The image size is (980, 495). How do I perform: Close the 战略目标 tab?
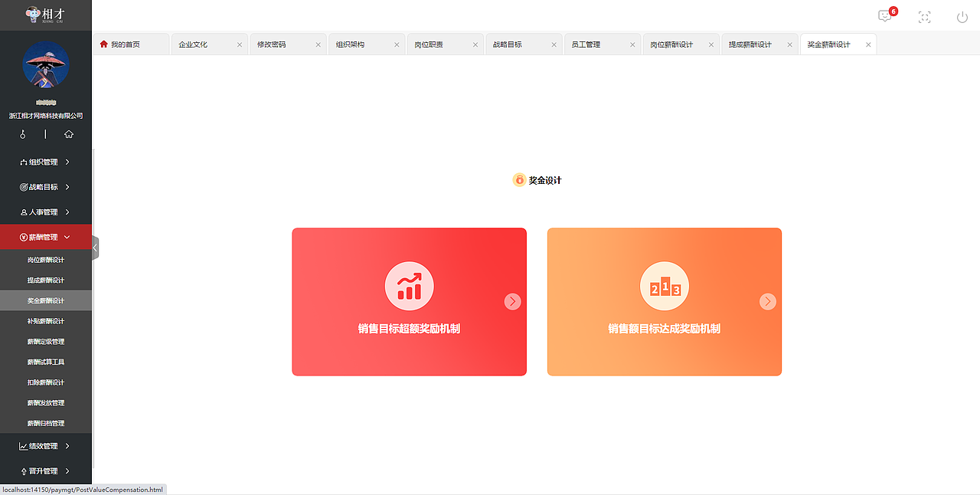point(554,44)
